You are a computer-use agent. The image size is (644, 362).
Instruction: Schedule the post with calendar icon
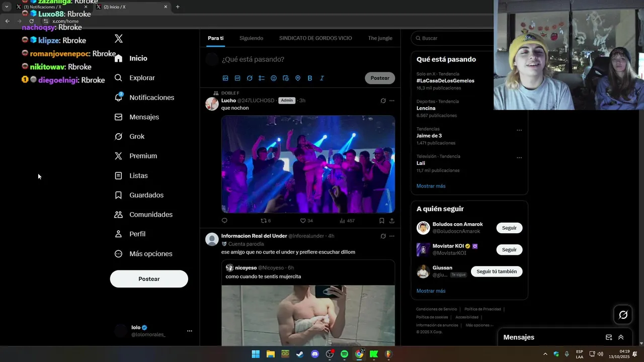[286, 78]
